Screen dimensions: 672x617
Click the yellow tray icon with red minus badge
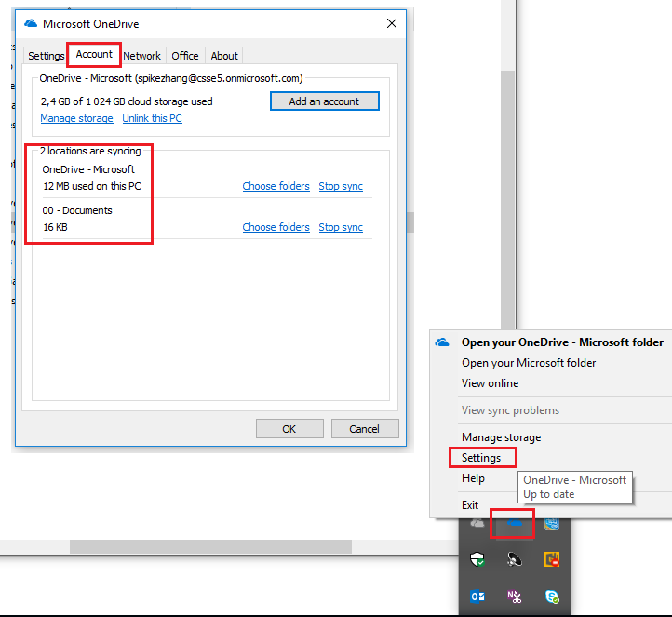[552, 559]
